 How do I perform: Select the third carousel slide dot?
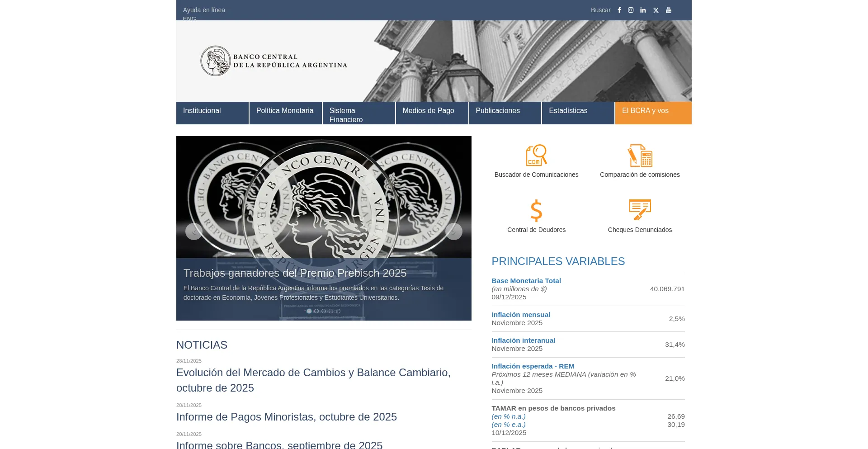[324, 311]
